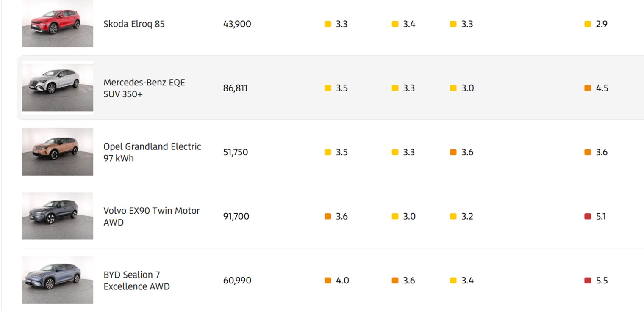Click the Skoda Elroq price 43,900
The image size is (644, 311).
click(237, 24)
